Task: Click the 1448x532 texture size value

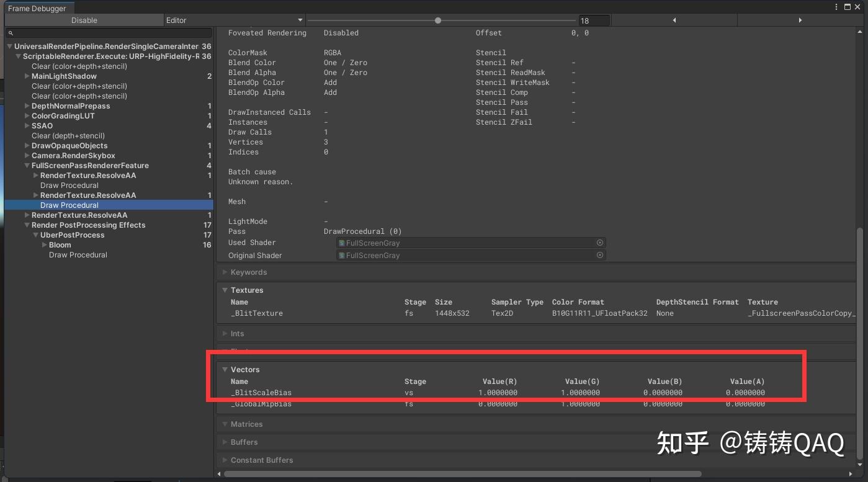Action: click(x=452, y=313)
